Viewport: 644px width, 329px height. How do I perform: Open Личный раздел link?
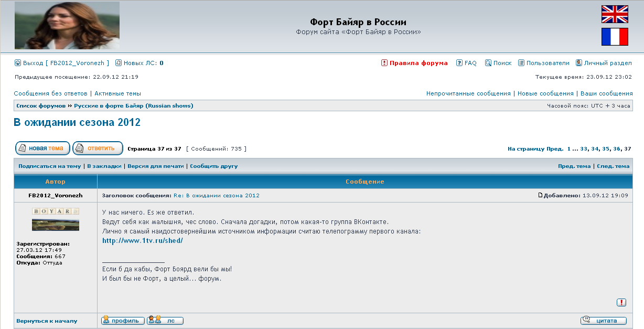[608, 63]
